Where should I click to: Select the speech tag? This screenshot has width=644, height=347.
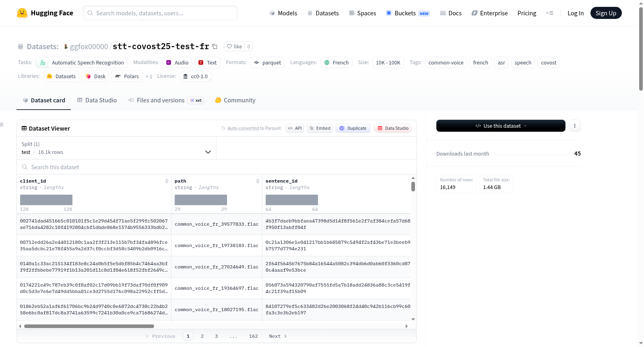pyautogui.click(x=523, y=62)
